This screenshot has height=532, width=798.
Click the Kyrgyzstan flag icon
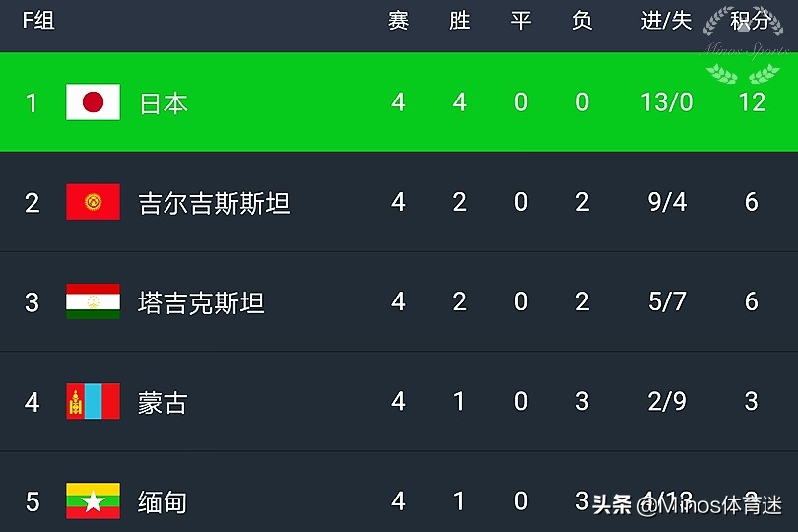pyautogui.click(x=93, y=202)
